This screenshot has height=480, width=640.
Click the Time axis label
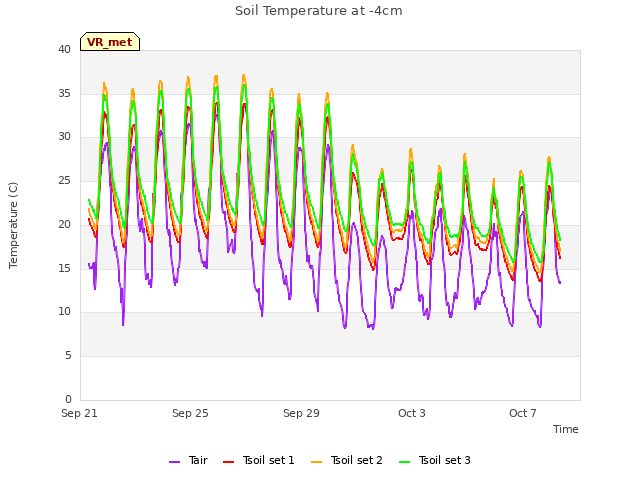coord(566,429)
